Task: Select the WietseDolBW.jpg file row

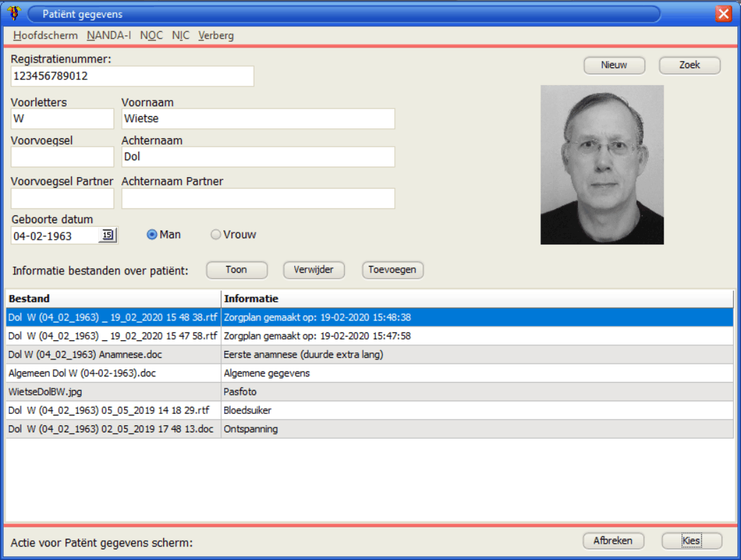Action: 113,391
